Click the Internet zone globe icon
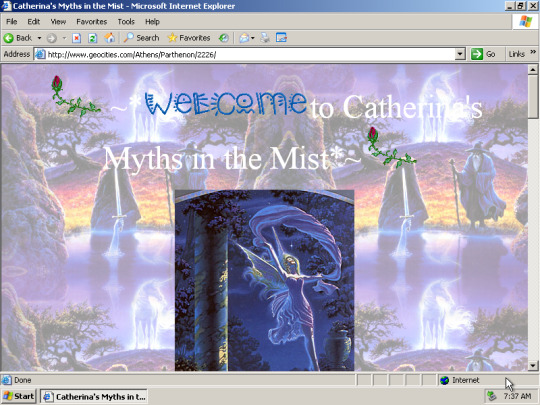 click(445, 380)
